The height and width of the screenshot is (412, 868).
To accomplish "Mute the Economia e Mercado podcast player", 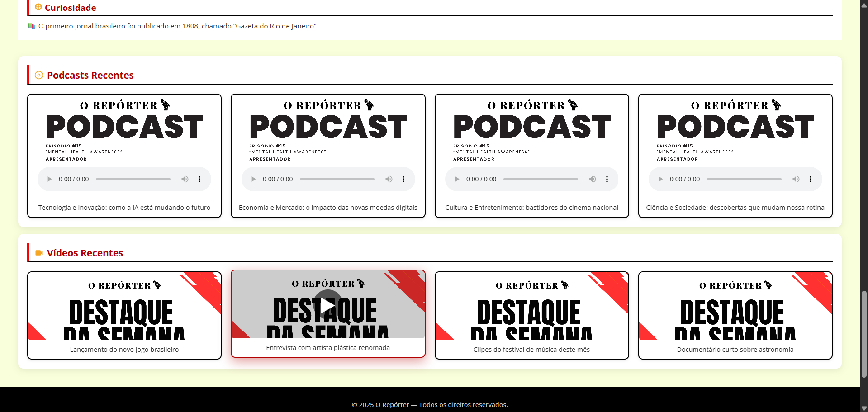I will pos(389,179).
